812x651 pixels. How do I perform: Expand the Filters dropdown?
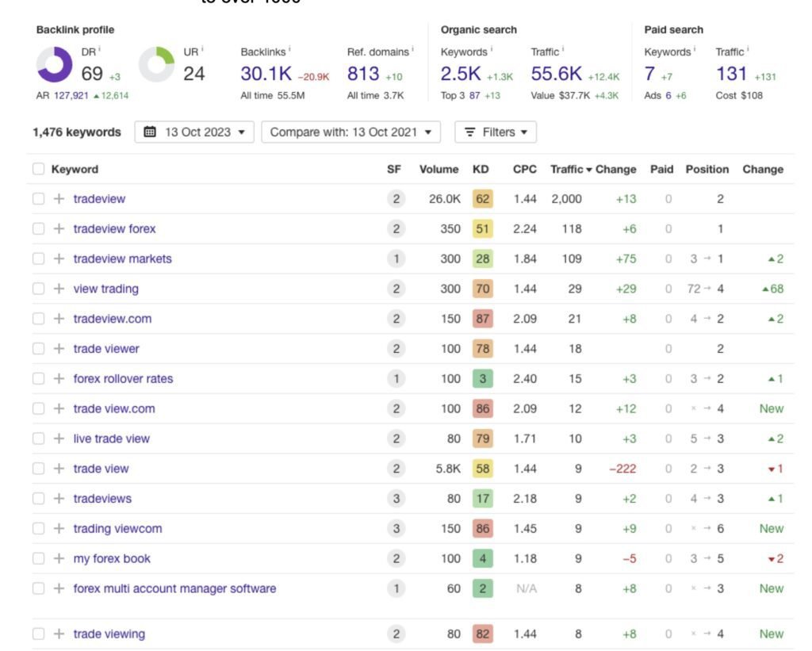pyautogui.click(x=496, y=132)
